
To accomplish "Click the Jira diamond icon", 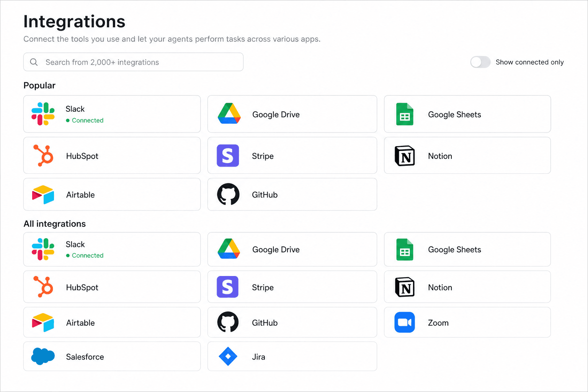I will (x=228, y=356).
